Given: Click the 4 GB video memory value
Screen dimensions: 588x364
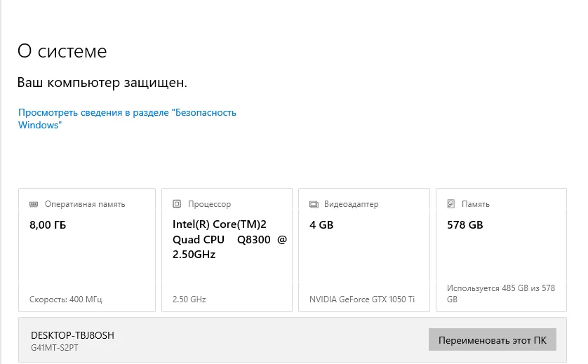Looking at the screenshot, I should coord(321,225).
